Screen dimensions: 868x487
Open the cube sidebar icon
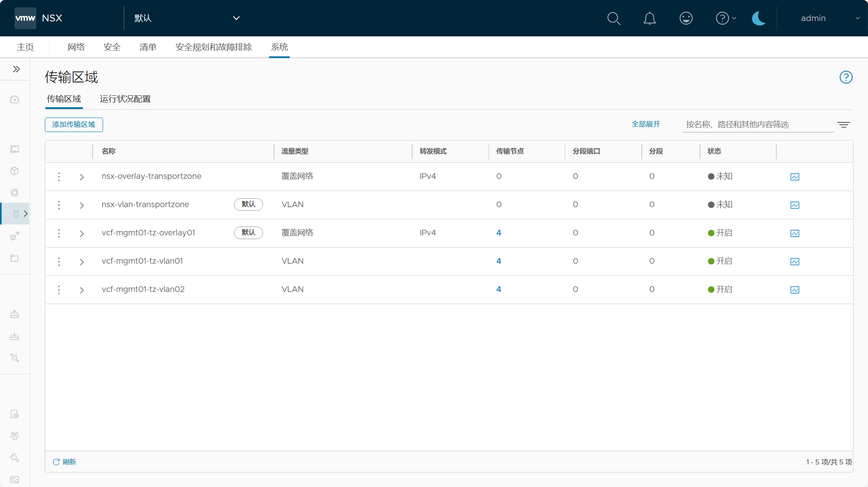[x=15, y=171]
